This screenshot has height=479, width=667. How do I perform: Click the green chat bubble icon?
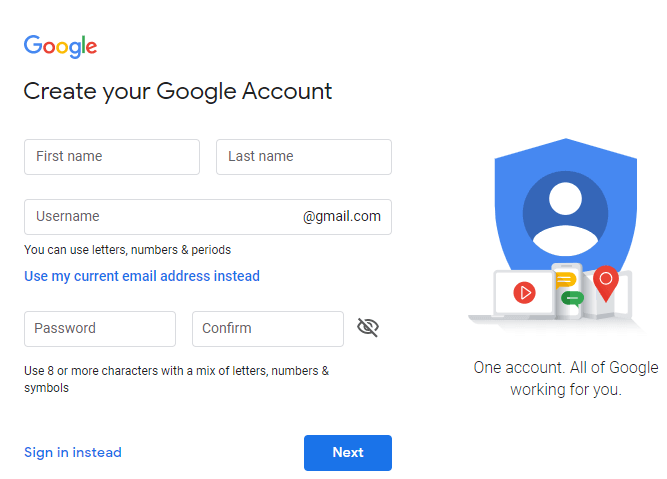[x=572, y=299]
